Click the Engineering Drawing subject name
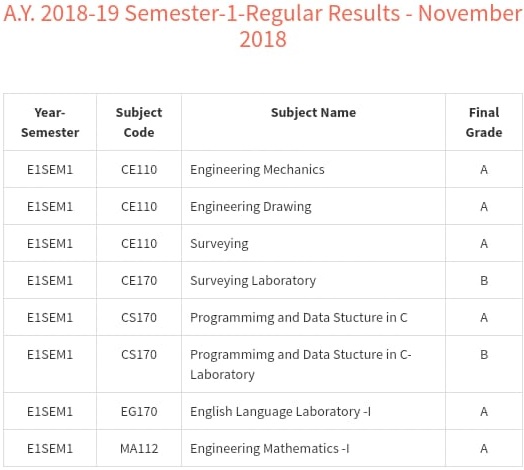This screenshot has height=470, width=524. [x=251, y=207]
